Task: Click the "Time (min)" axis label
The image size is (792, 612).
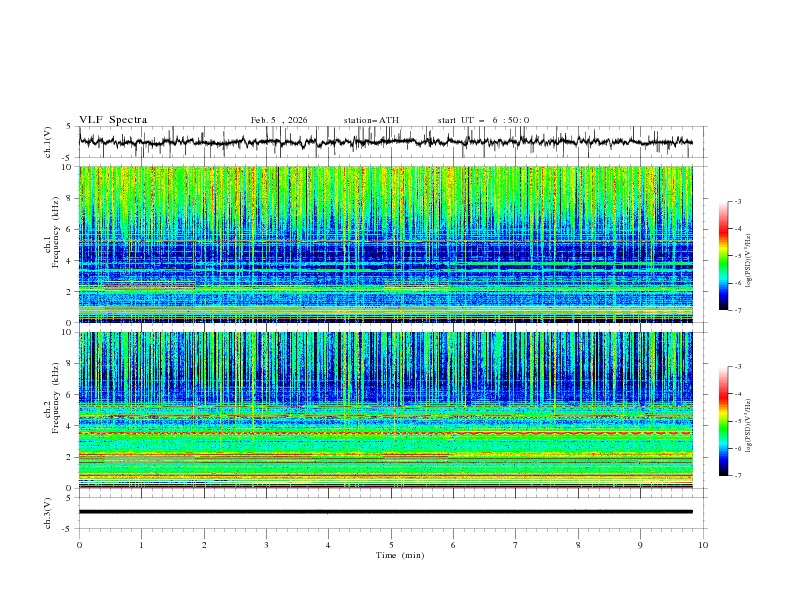Action: 400,555
